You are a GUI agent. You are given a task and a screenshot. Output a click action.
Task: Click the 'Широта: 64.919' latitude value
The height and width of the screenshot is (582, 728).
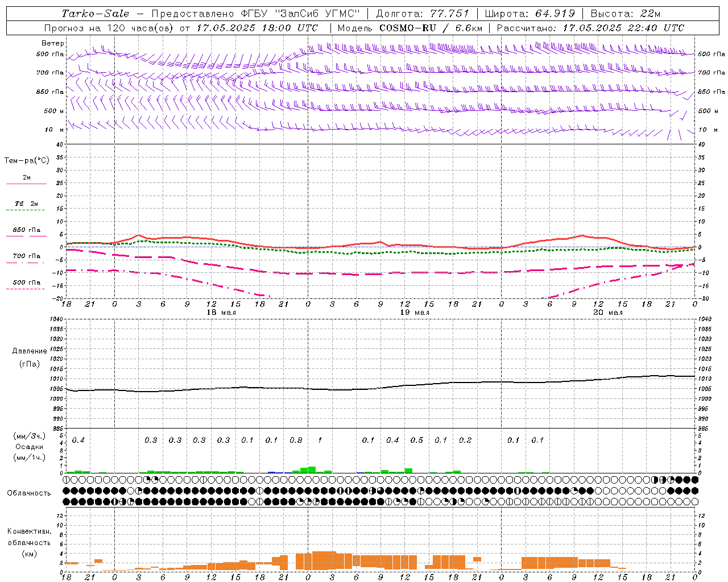click(x=530, y=13)
